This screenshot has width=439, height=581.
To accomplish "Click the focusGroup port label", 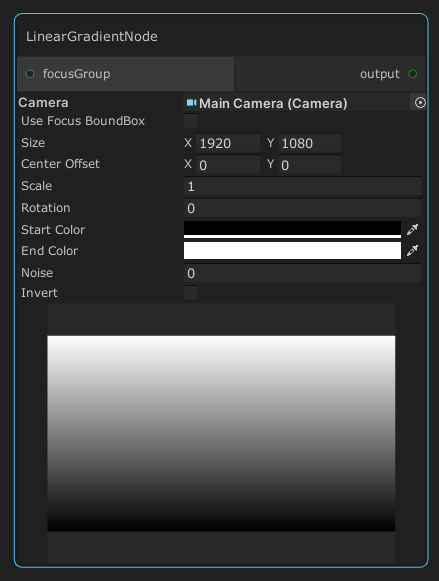I will (x=76, y=74).
